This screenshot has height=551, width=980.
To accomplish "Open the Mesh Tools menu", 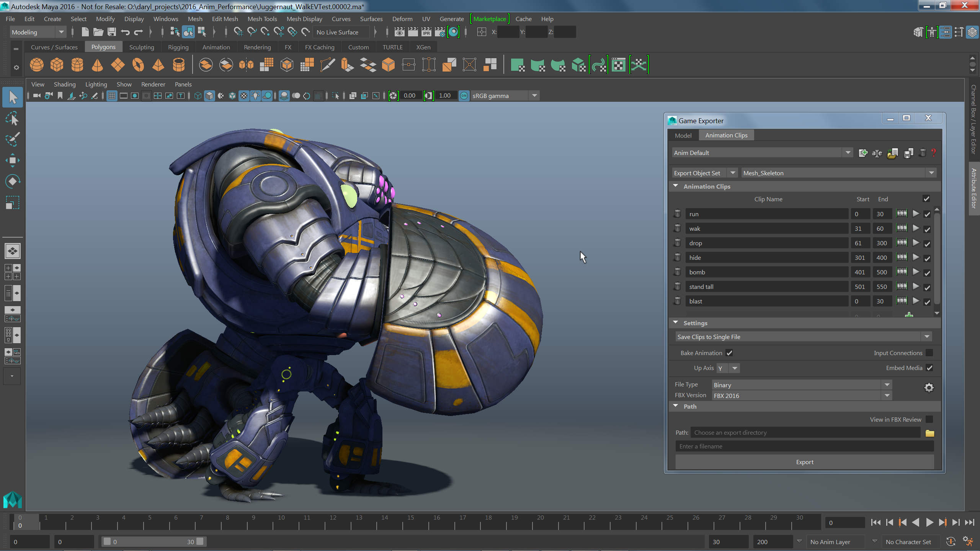I will pos(262,19).
